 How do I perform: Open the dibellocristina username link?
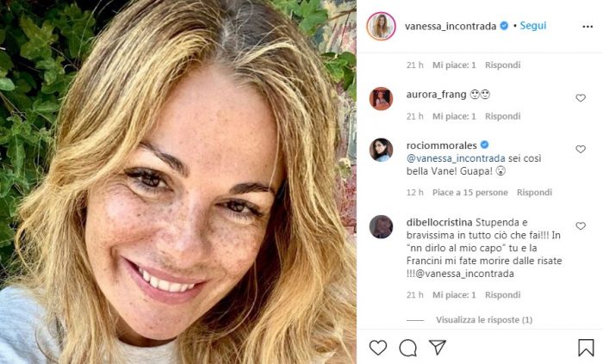pos(439,222)
